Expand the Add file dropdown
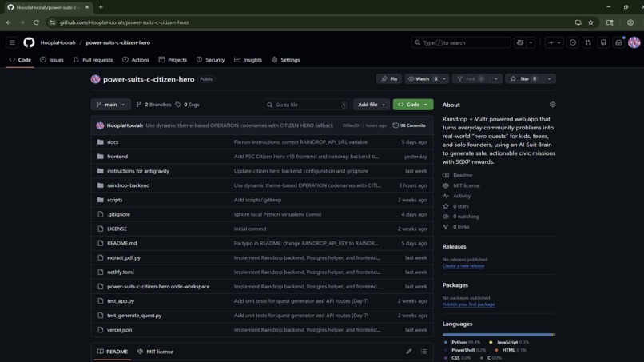The height and width of the screenshot is (362, 644). (x=372, y=105)
